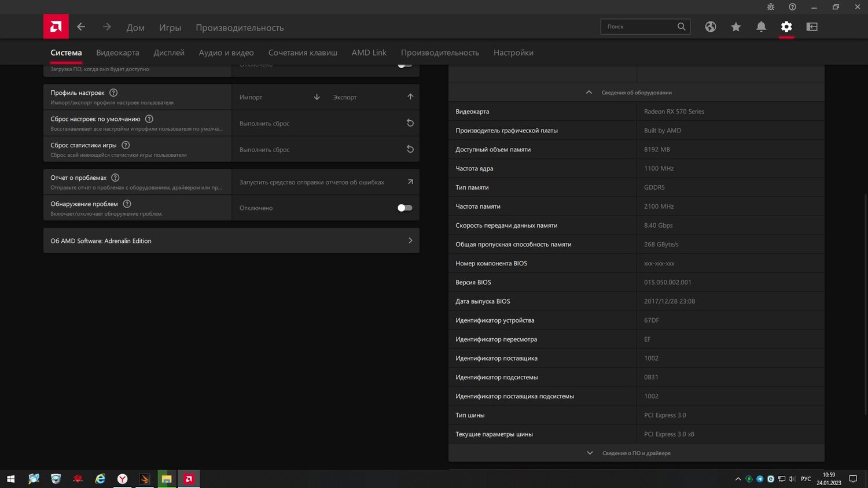Go to Дом in the top navigation
Viewport: 868px width, 488px height.
135,27
